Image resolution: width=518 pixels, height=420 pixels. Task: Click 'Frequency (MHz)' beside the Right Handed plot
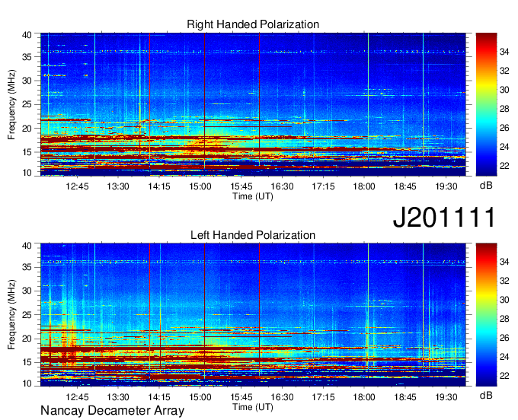tap(11, 104)
